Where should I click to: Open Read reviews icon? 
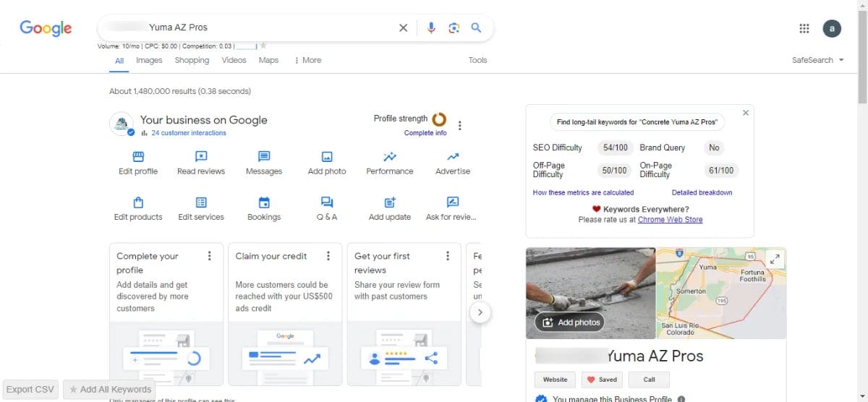(x=201, y=157)
